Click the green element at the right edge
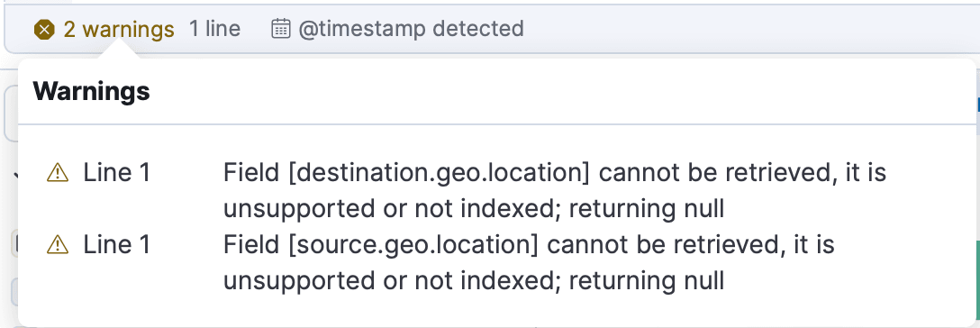 click(x=977, y=275)
